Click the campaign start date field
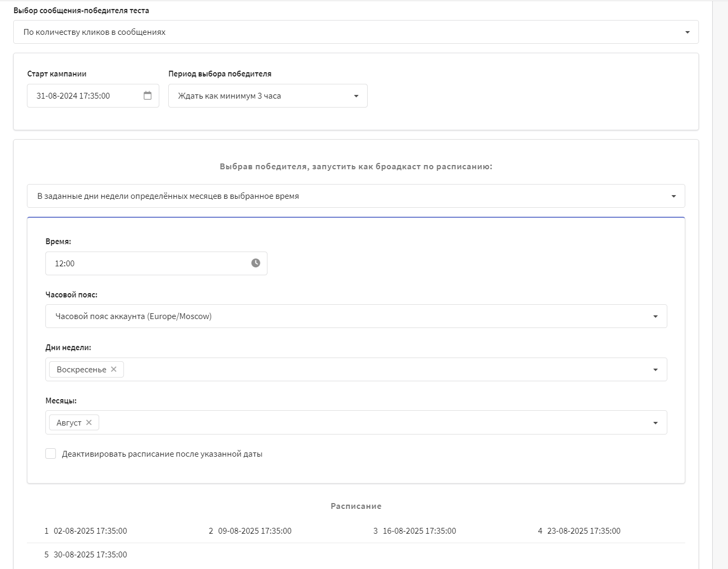This screenshot has width=728, height=569. 93,96
